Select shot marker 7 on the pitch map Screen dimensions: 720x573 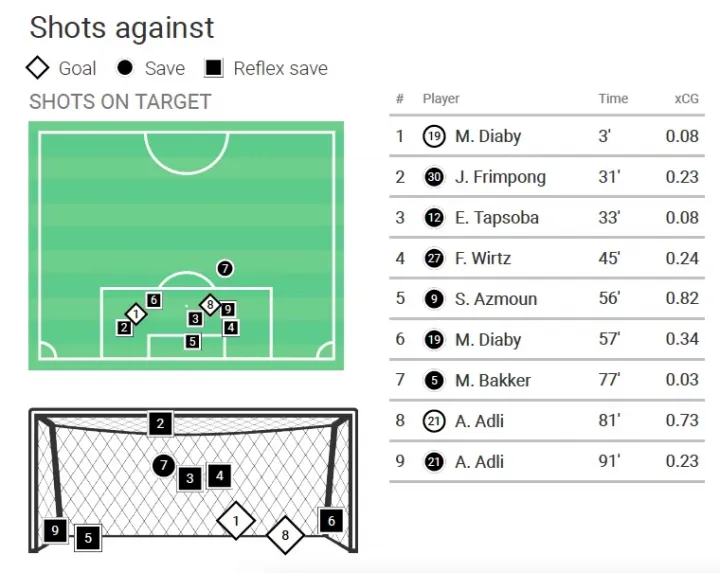point(225,268)
